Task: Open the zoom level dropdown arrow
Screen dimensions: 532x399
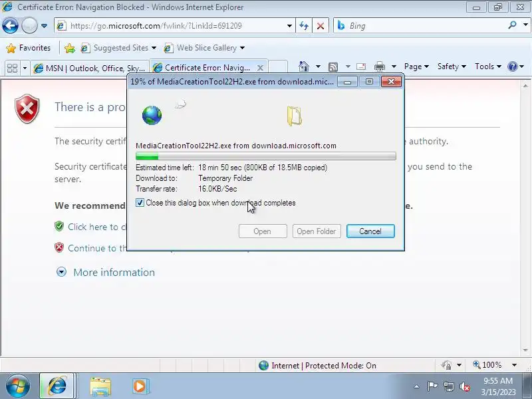Action: tap(514, 365)
